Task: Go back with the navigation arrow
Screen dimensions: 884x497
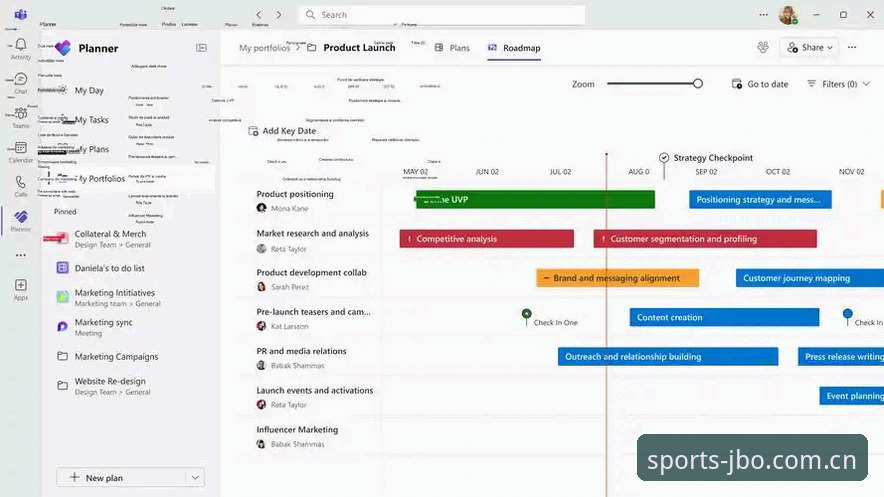Action: (x=259, y=15)
